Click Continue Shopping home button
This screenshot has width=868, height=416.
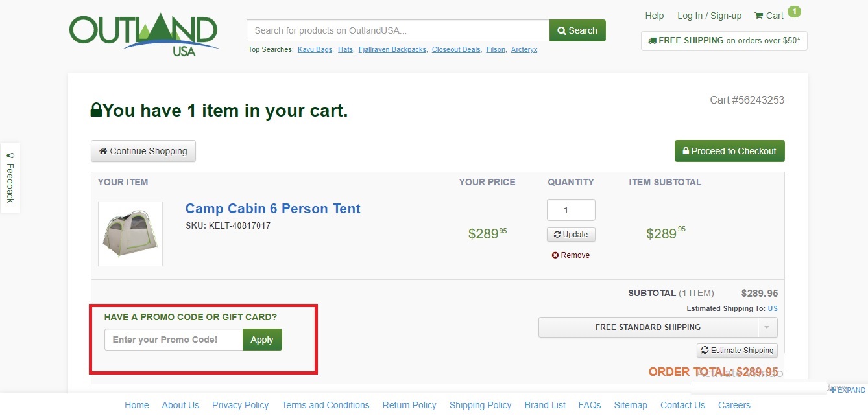point(143,151)
